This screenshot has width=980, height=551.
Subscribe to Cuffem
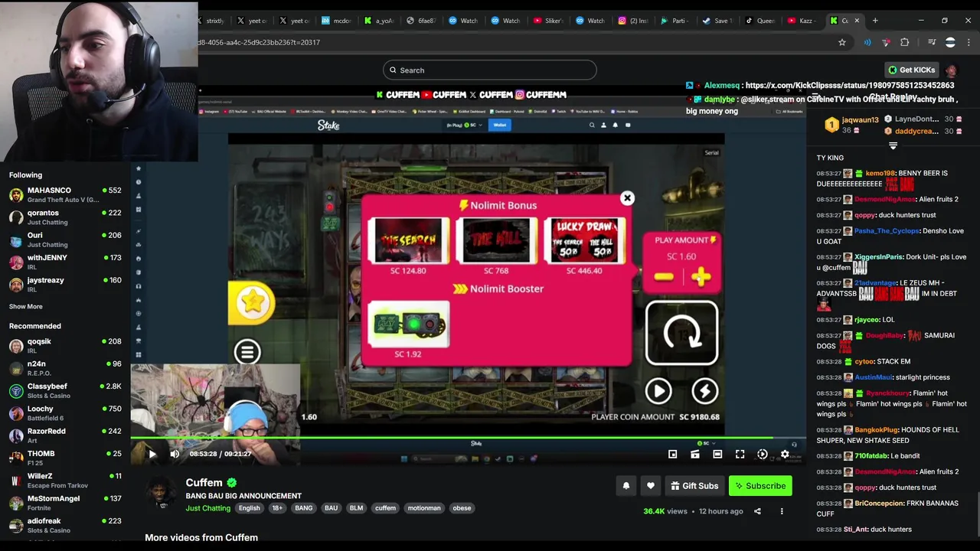point(760,486)
